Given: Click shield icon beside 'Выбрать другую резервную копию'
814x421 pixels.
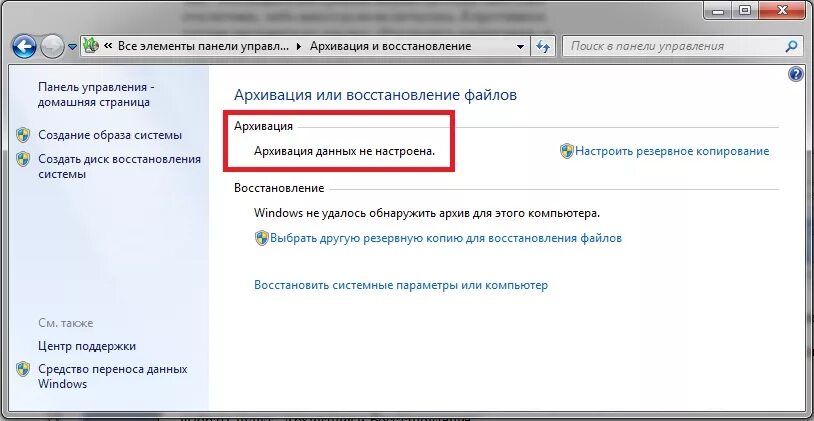Looking at the screenshot, I should point(262,238).
